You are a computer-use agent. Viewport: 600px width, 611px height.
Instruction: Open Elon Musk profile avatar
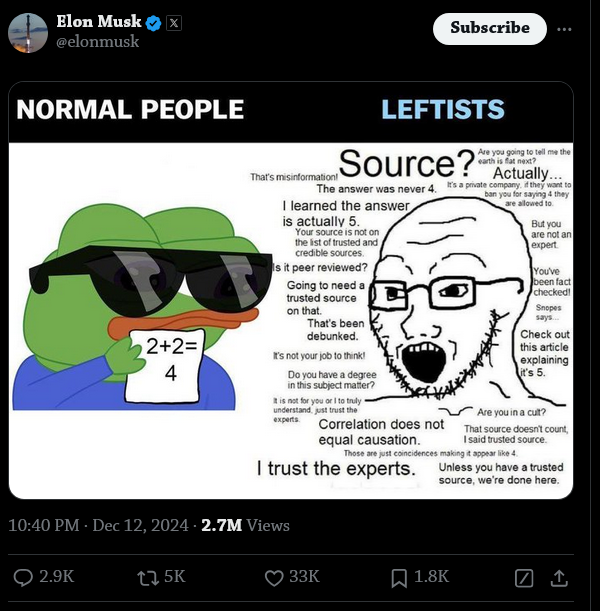28,33
